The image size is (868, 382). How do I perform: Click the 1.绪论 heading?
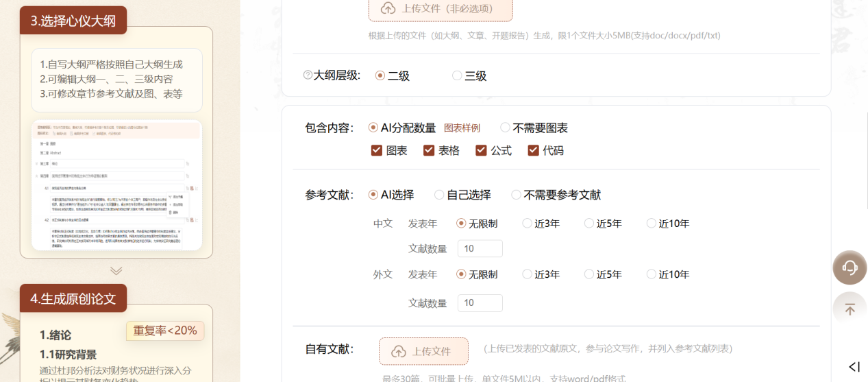pos(55,335)
